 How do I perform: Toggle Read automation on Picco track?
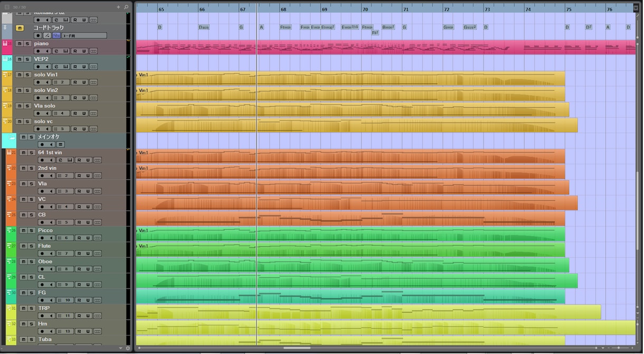79,238
